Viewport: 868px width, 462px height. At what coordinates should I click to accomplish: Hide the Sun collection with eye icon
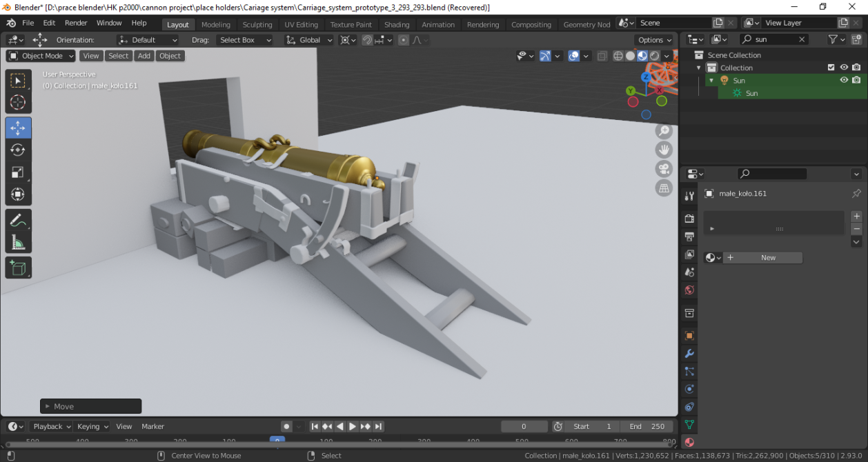(x=843, y=80)
